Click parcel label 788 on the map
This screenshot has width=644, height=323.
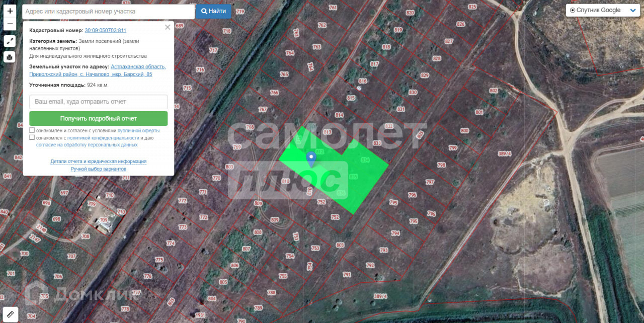272,293
